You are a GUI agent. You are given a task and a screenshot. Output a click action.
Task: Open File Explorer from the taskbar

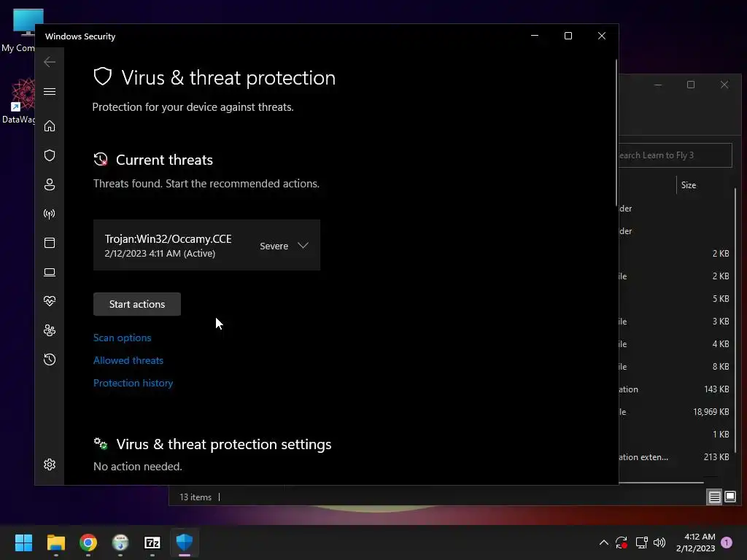55,542
